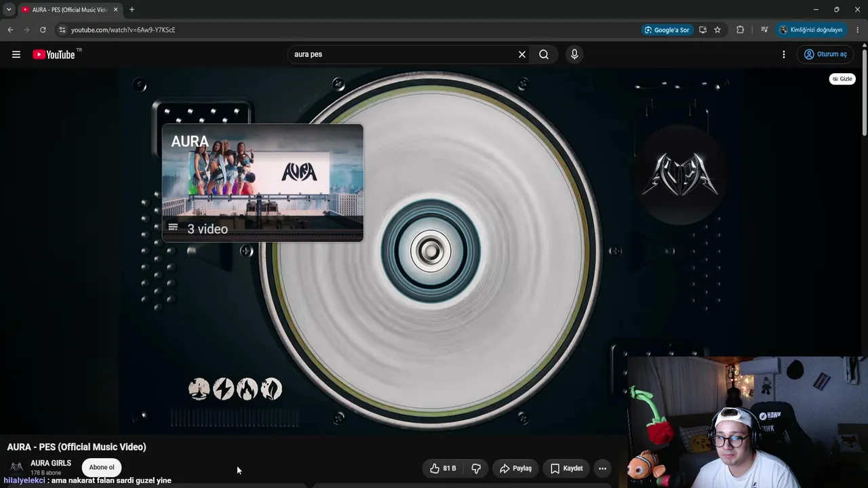Click the AURA GIRLS channel avatar
Image resolution: width=868 pixels, height=488 pixels.
click(x=16, y=467)
